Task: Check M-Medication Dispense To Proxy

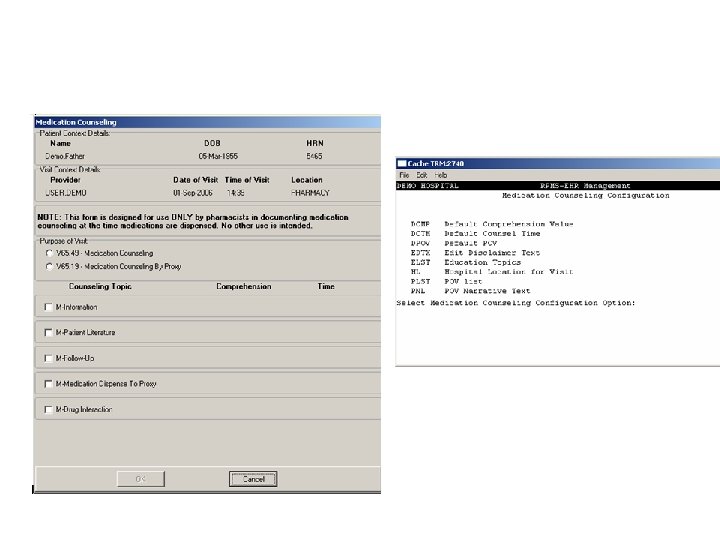Action: 48,384
